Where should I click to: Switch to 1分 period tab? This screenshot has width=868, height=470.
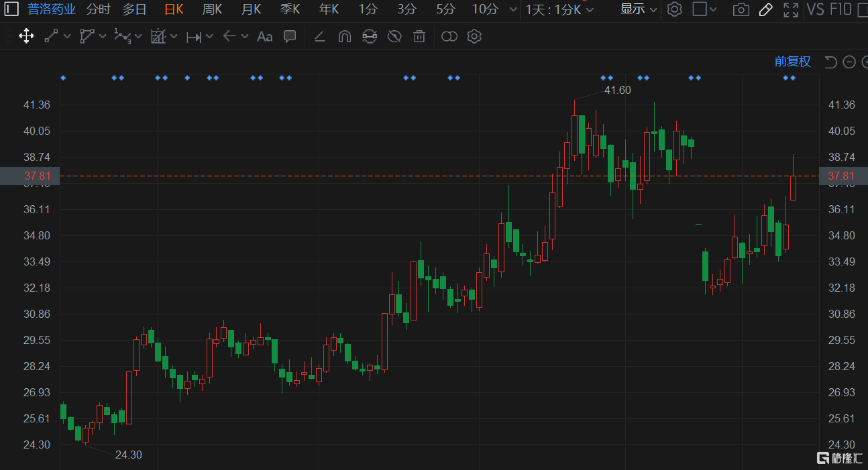pyautogui.click(x=368, y=9)
